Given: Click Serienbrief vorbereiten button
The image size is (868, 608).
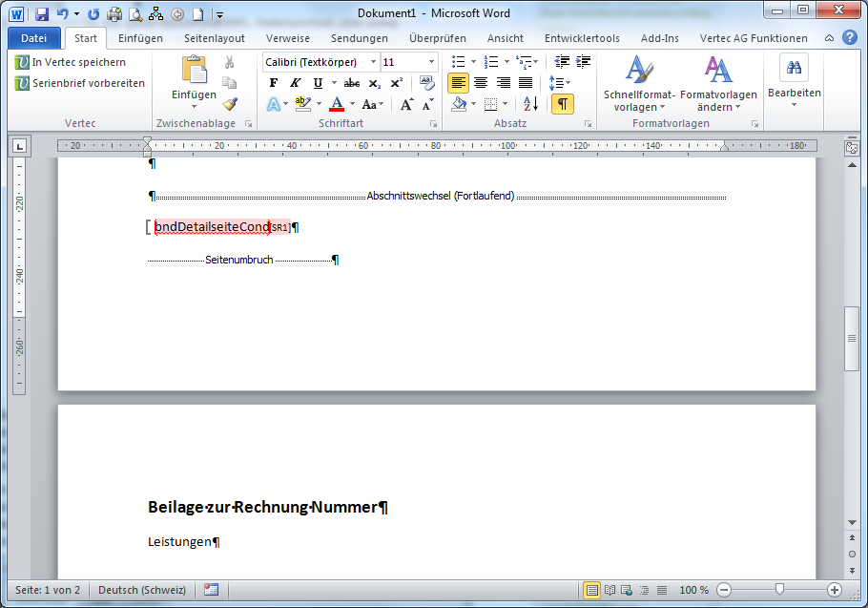Looking at the screenshot, I should (79, 83).
